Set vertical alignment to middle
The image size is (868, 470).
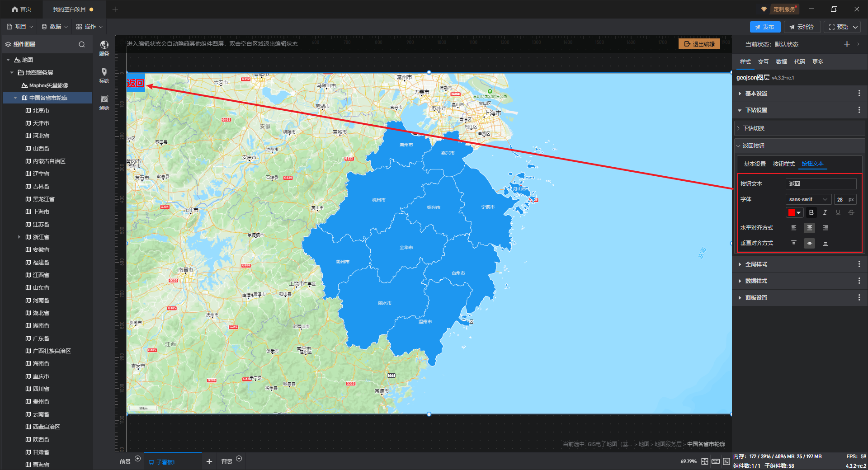point(810,243)
